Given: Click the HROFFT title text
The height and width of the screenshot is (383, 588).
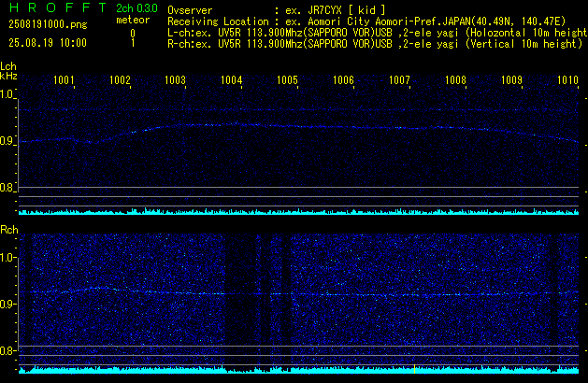Looking at the screenshot, I should (58, 7).
